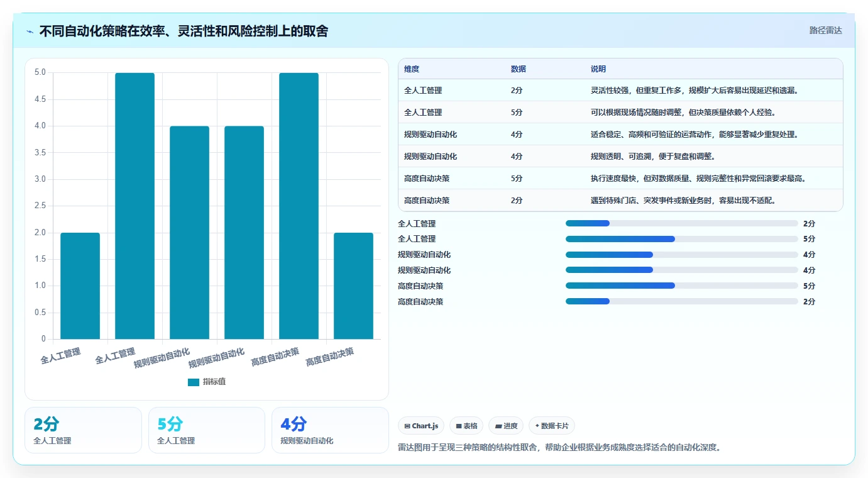868x478 pixels.
Task: Open the 2分 全人工管理 data card
Action: click(83, 430)
